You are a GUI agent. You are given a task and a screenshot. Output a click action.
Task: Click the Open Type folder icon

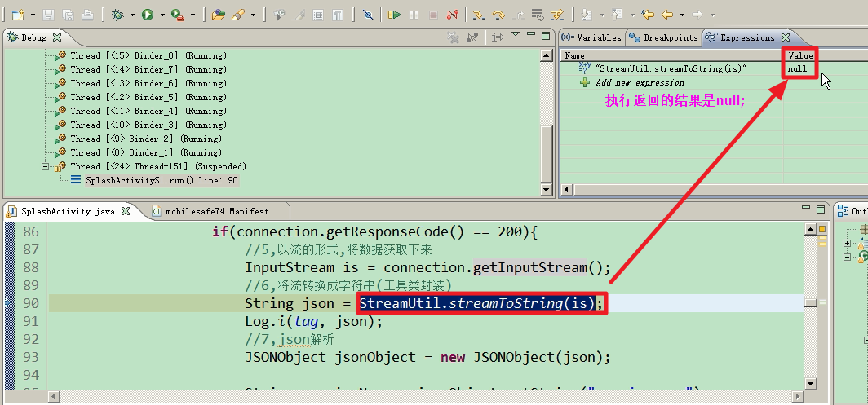tap(219, 15)
